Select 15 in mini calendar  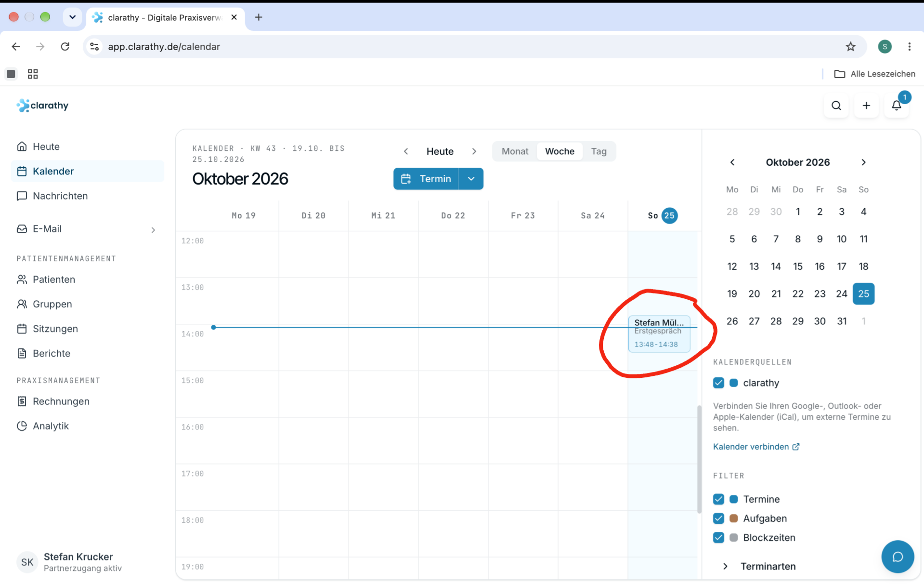pyautogui.click(x=798, y=266)
